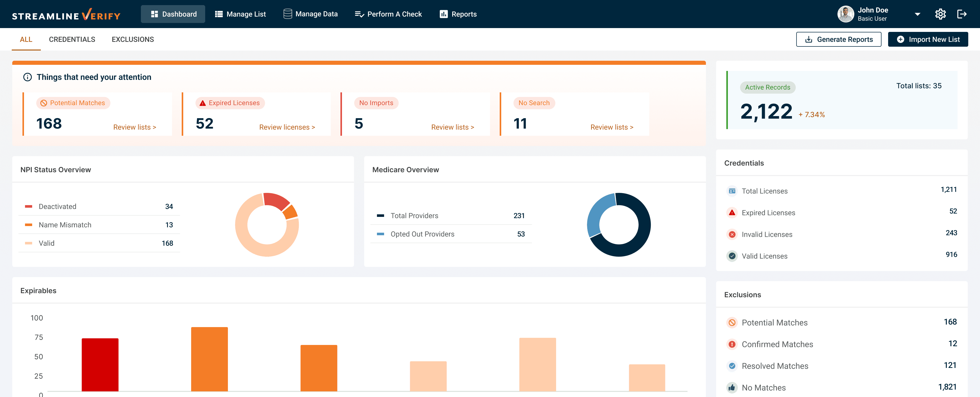This screenshot has height=397, width=980.
Task: Click the Invalid Licenses red X icon
Action: [x=732, y=234]
